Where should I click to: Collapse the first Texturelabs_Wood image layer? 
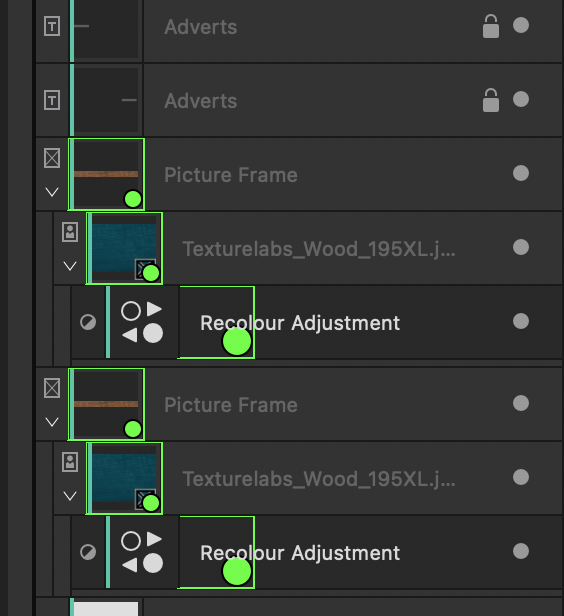70,266
